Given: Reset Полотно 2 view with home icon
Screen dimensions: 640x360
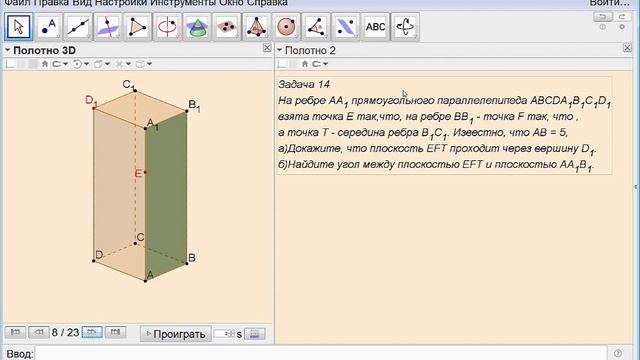Looking at the screenshot, I should click(305, 64).
